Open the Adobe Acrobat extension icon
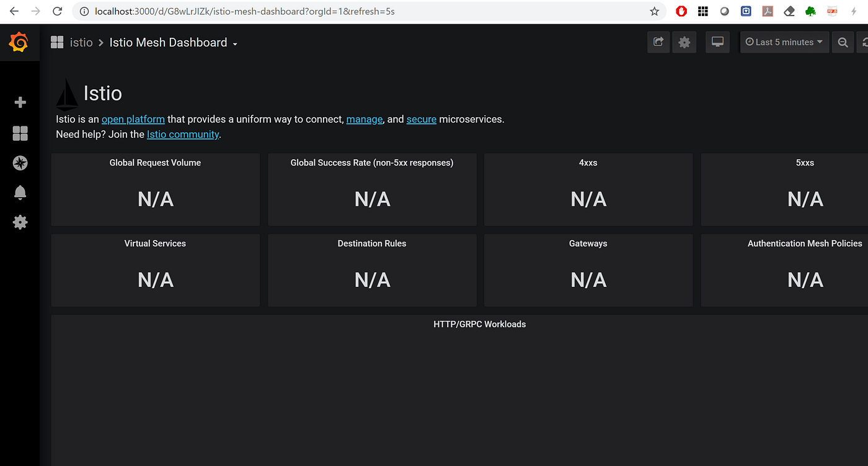The height and width of the screenshot is (466, 868). tap(767, 11)
